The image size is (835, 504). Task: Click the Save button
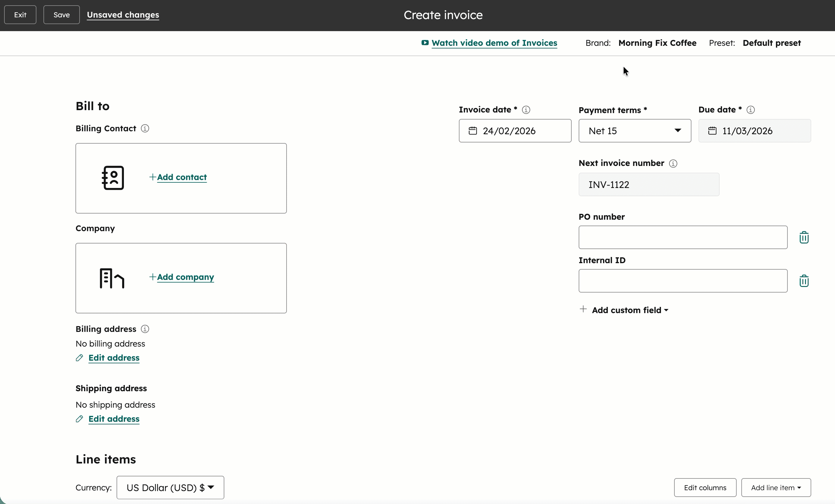pyautogui.click(x=61, y=15)
